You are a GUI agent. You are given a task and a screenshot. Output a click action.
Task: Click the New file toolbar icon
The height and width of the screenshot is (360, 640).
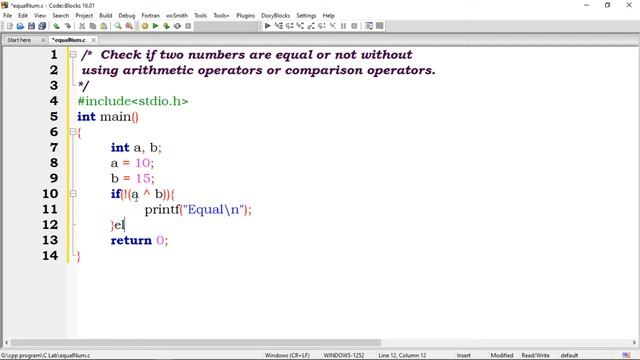[x=10, y=26]
